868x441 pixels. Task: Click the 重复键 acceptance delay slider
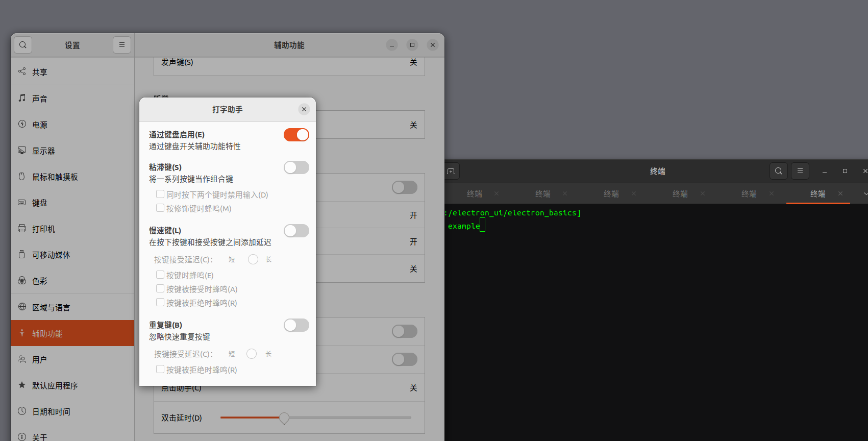click(252, 354)
